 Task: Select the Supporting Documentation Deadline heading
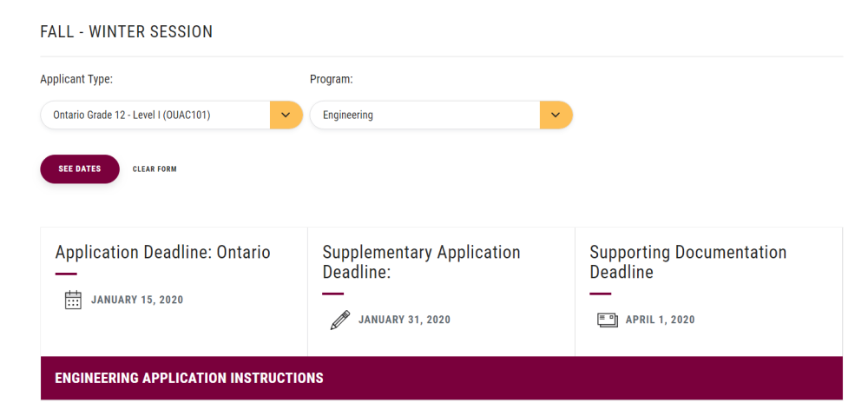pyautogui.click(x=687, y=261)
